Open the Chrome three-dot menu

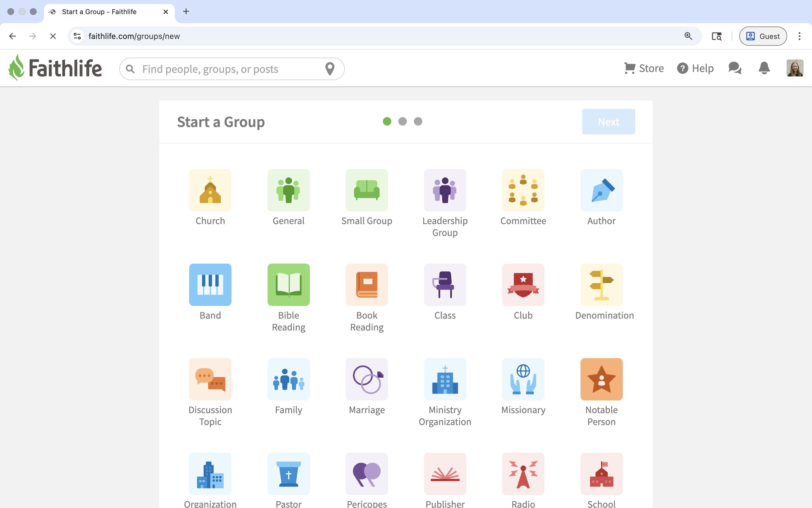(799, 36)
